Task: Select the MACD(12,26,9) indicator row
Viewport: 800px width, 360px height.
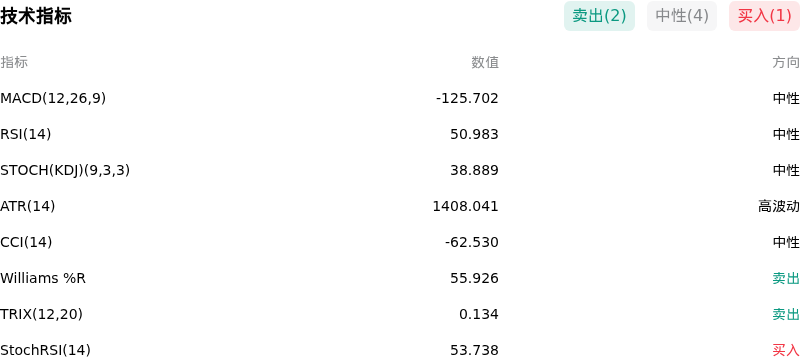Action: [400, 98]
